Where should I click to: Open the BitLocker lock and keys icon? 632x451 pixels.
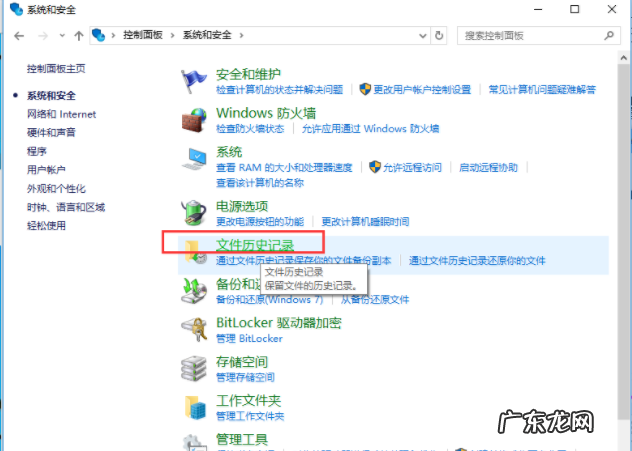[x=194, y=329]
